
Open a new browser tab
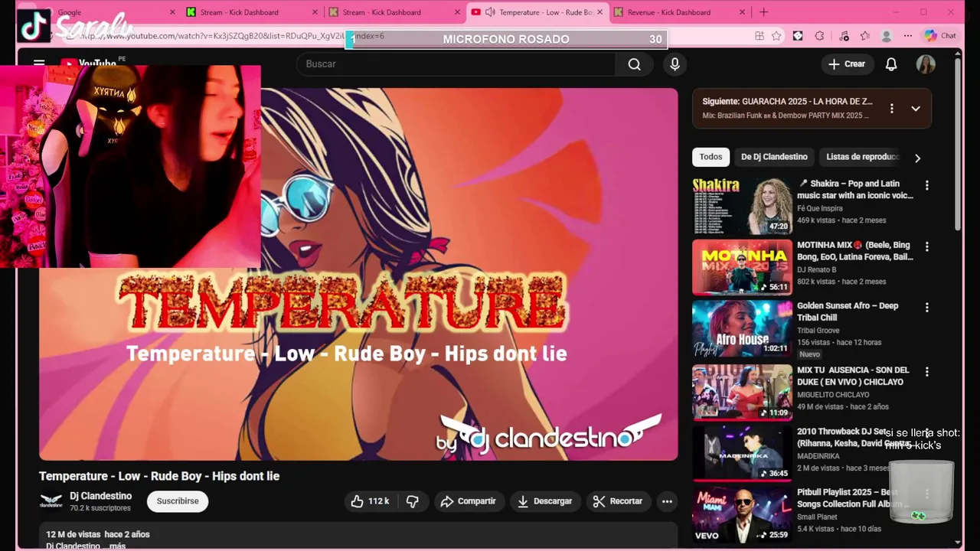click(763, 12)
